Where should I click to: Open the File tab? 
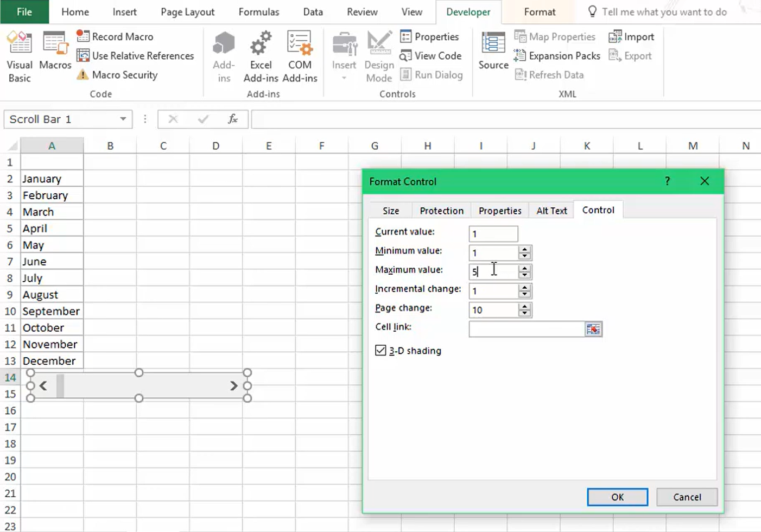pyautogui.click(x=24, y=11)
